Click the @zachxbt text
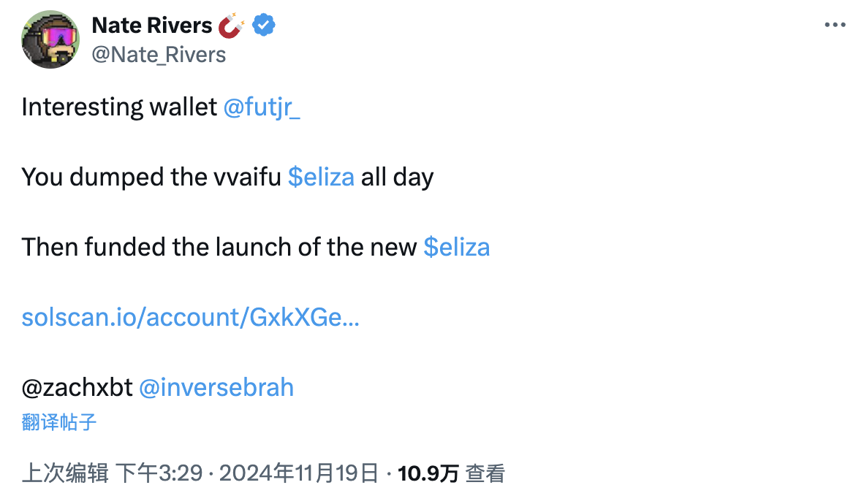The width and height of the screenshot is (864, 504). (77, 387)
